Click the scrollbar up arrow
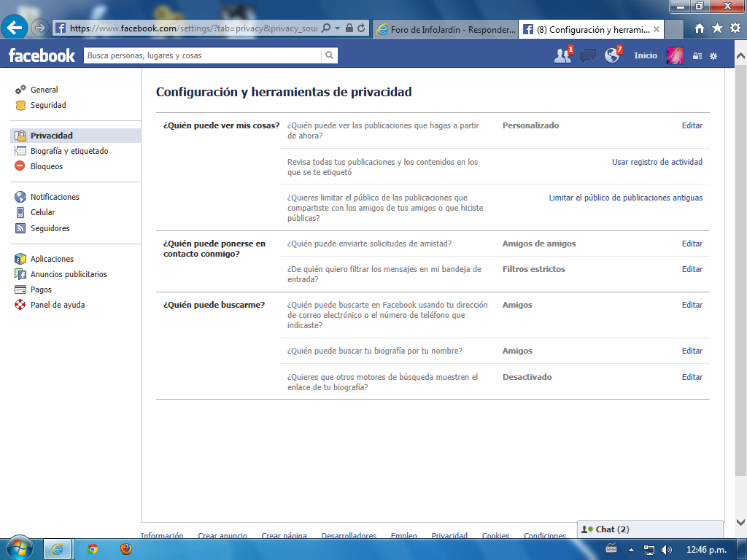This screenshot has height=560, width=747. pos(741,55)
